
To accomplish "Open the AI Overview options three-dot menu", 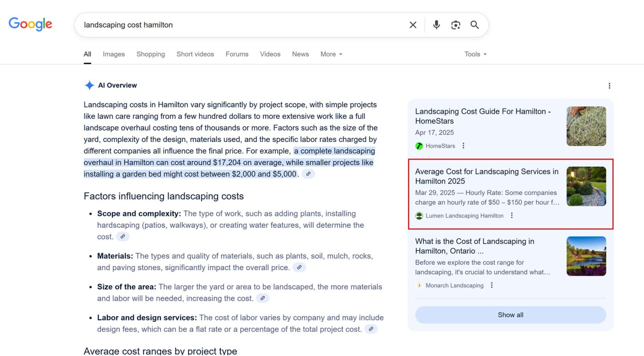I will 609,85.
